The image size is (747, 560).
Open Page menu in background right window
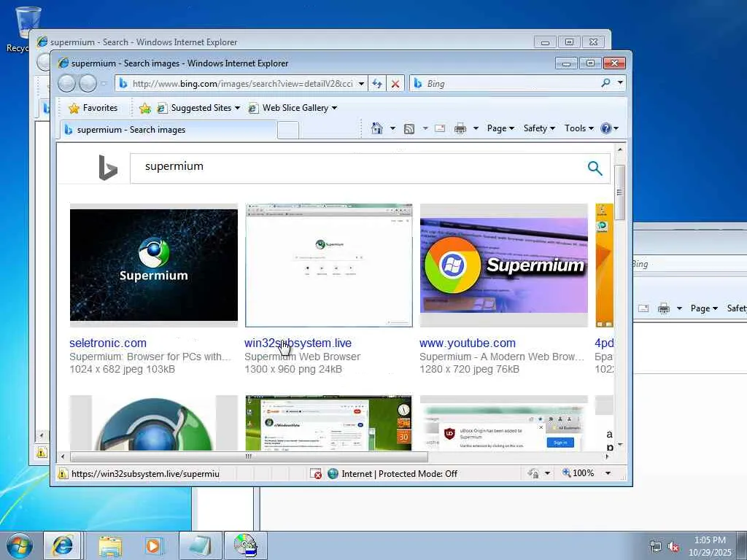tap(704, 308)
